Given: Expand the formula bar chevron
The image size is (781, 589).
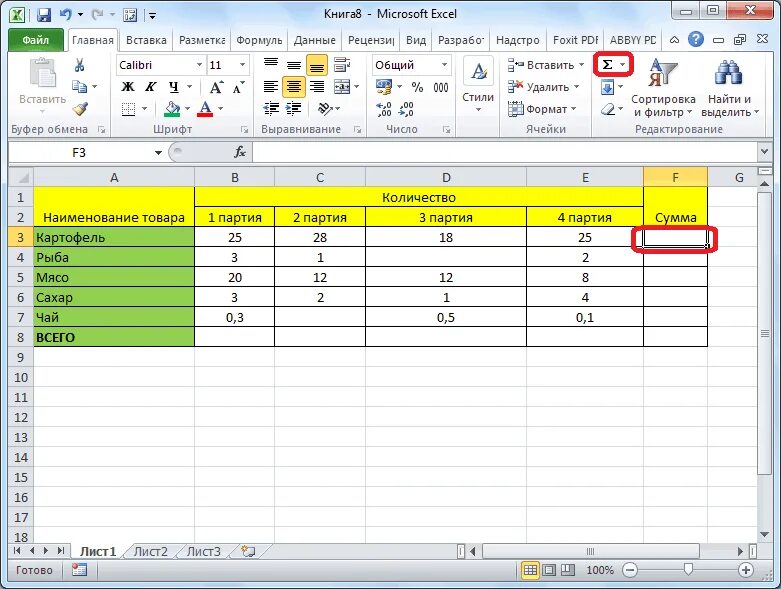Looking at the screenshot, I should (764, 151).
